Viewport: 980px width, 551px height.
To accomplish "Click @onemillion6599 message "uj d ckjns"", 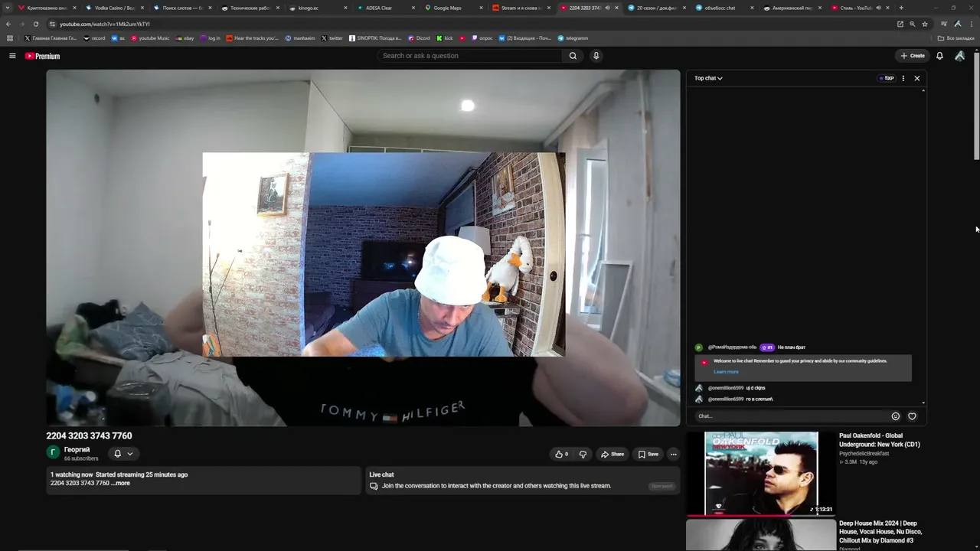I will click(x=755, y=388).
